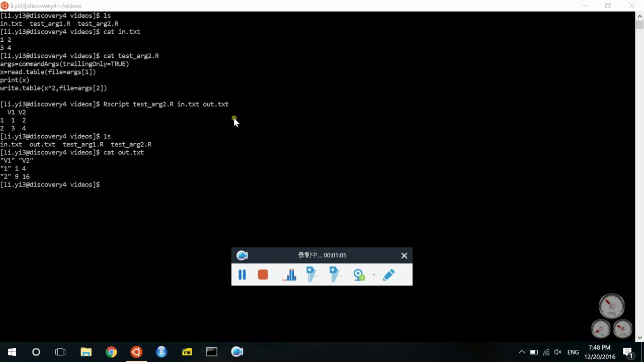
Task: Open the audio levels bar chart icon
Action: tap(289, 275)
